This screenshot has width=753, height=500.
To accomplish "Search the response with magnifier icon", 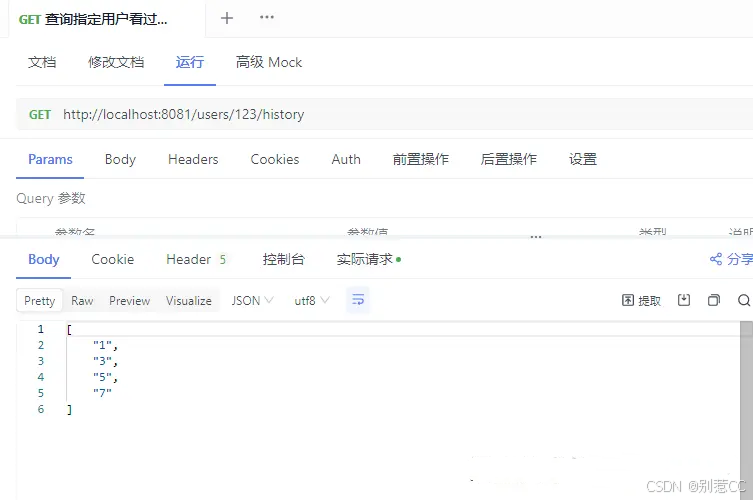I will (x=744, y=301).
